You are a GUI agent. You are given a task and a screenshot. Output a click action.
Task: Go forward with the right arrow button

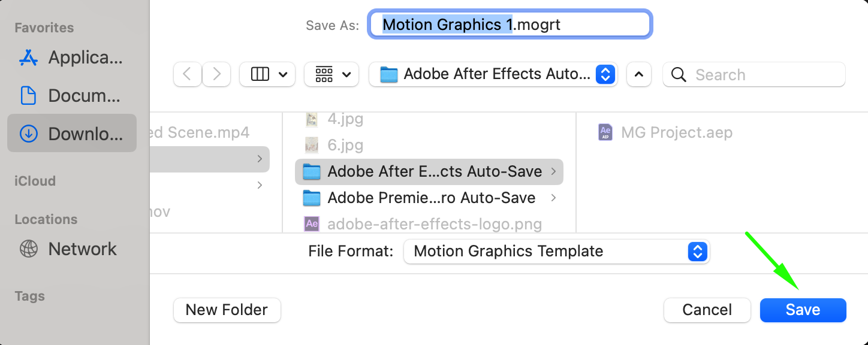point(216,75)
